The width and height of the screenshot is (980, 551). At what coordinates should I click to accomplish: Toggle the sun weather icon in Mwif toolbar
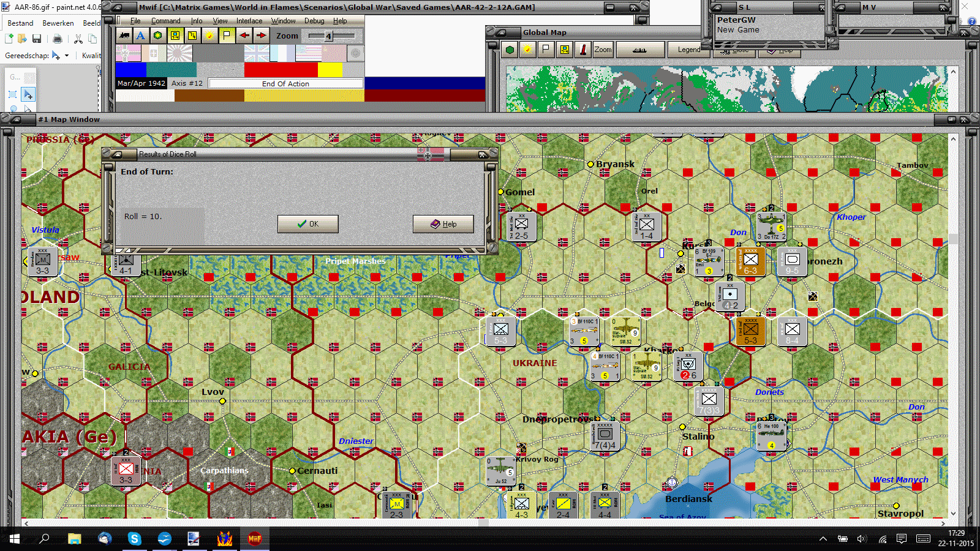(x=209, y=36)
